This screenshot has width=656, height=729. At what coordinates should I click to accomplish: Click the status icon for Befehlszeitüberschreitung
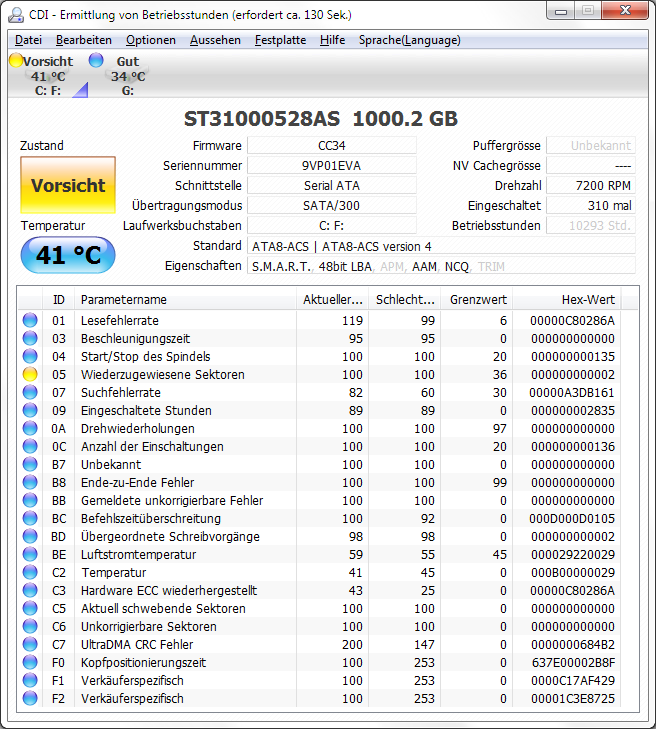tap(30, 518)
